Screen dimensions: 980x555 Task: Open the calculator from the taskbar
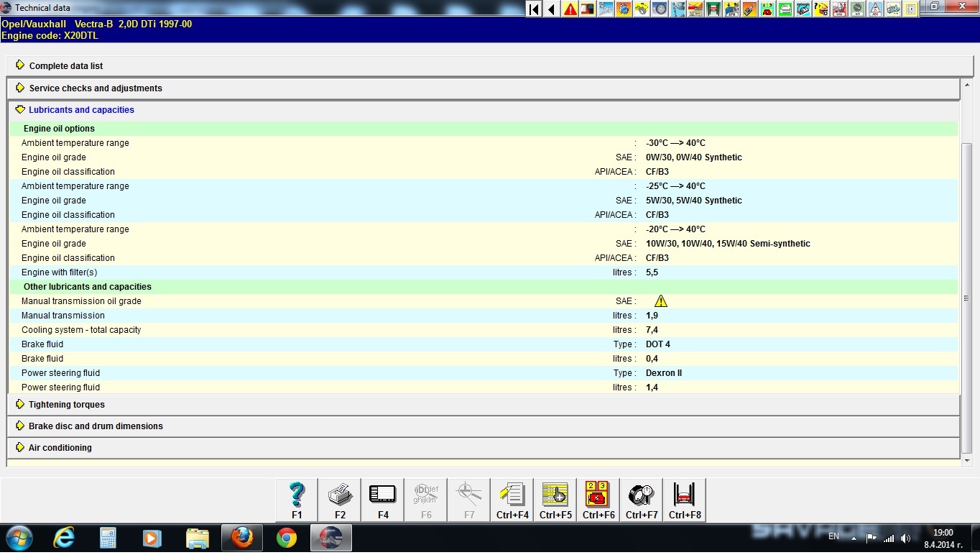[108, 538]
